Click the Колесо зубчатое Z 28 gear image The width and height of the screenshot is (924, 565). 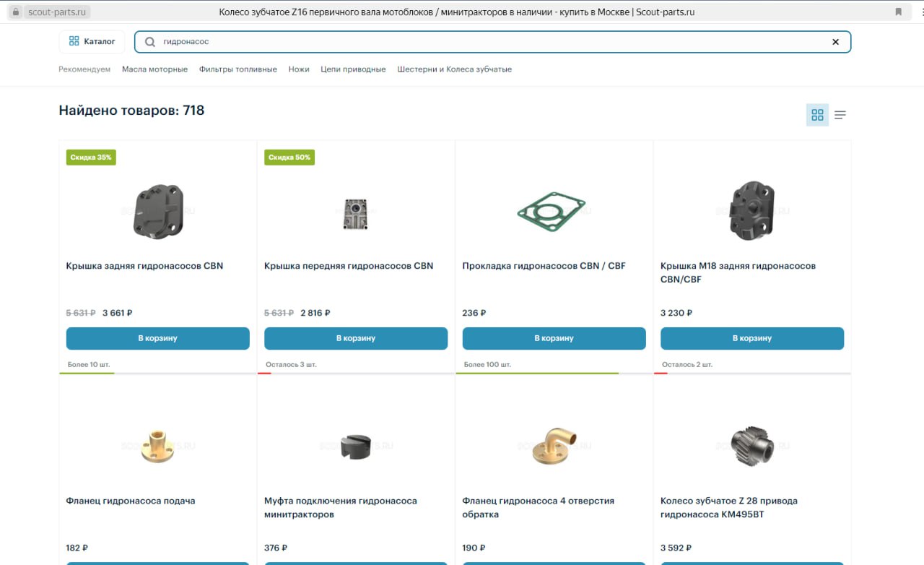pos(751,446)
